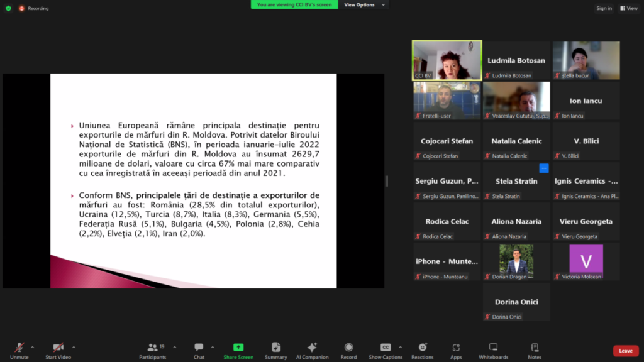Select Ludmila Botosan participant tile

[x=516, y=60]
